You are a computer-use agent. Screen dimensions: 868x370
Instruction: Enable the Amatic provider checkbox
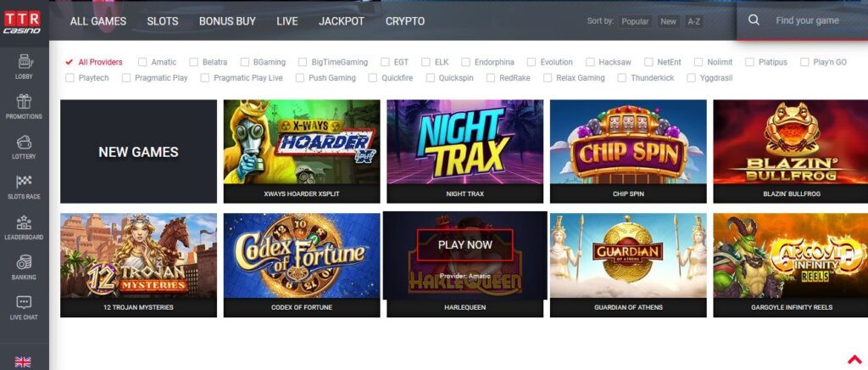[142, 62]
